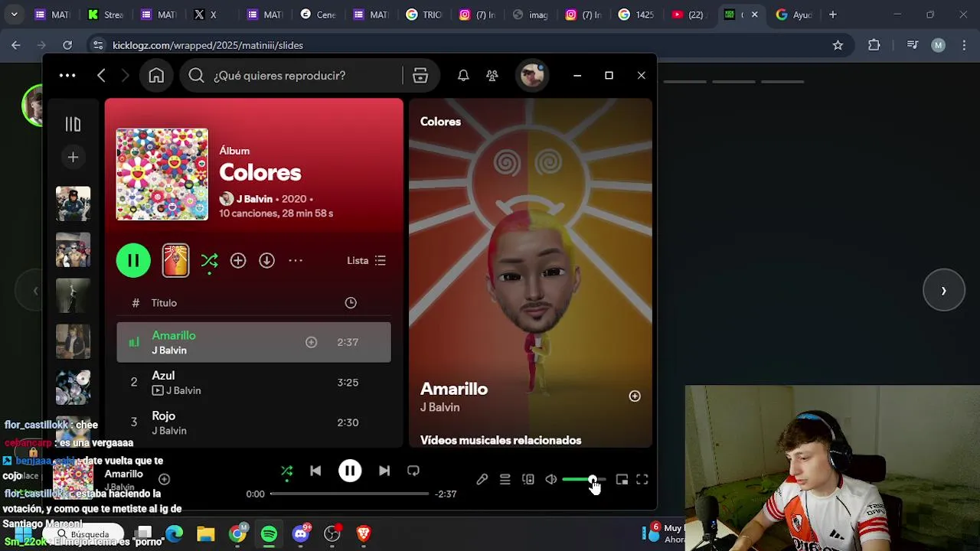Viewport: 980px width, 551px height.
Task: Open album preview card next to pause button
Action: (175, 260)
